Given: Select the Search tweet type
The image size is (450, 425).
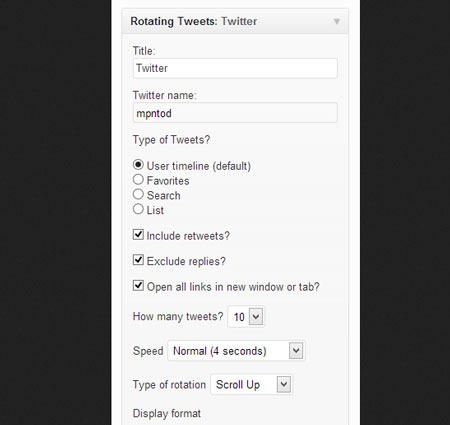Looking at the screenshot, I should (x=138, y=194).
